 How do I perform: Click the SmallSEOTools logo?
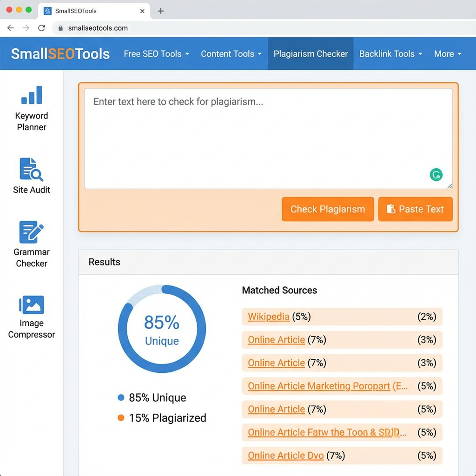point(60,54)
